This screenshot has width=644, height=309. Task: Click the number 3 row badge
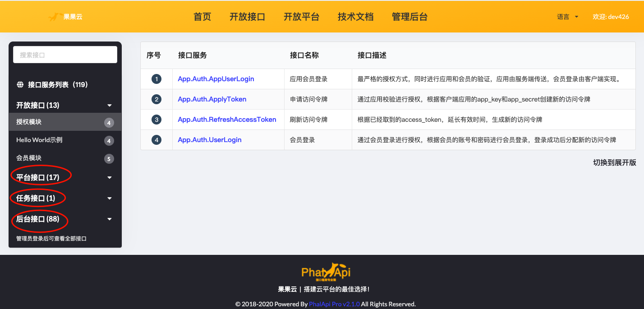coord(156,120)
